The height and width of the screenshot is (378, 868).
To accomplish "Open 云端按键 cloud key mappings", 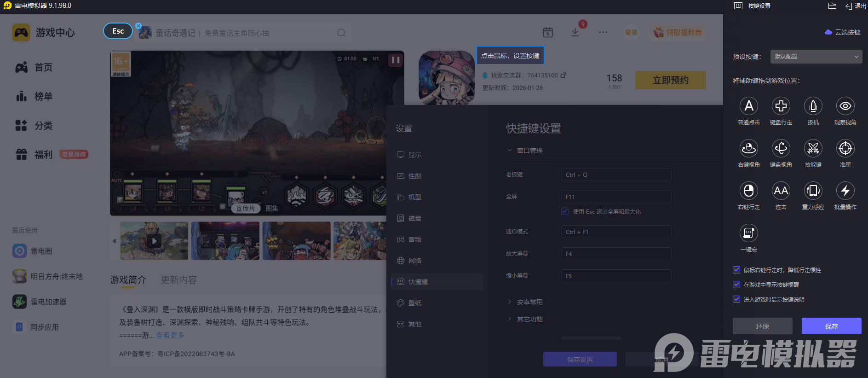I will [843, 32].
